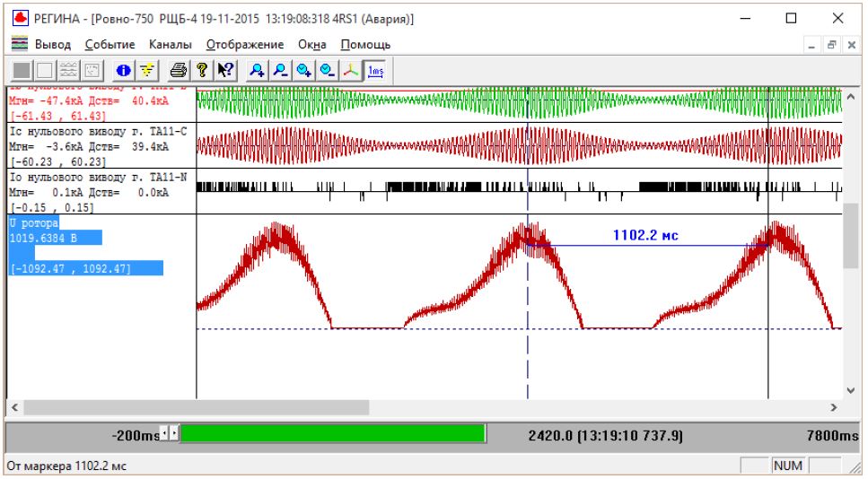The image size is (868, 479).
Task: Click the waveform lines toolbar button
Action: click(68, 71)
